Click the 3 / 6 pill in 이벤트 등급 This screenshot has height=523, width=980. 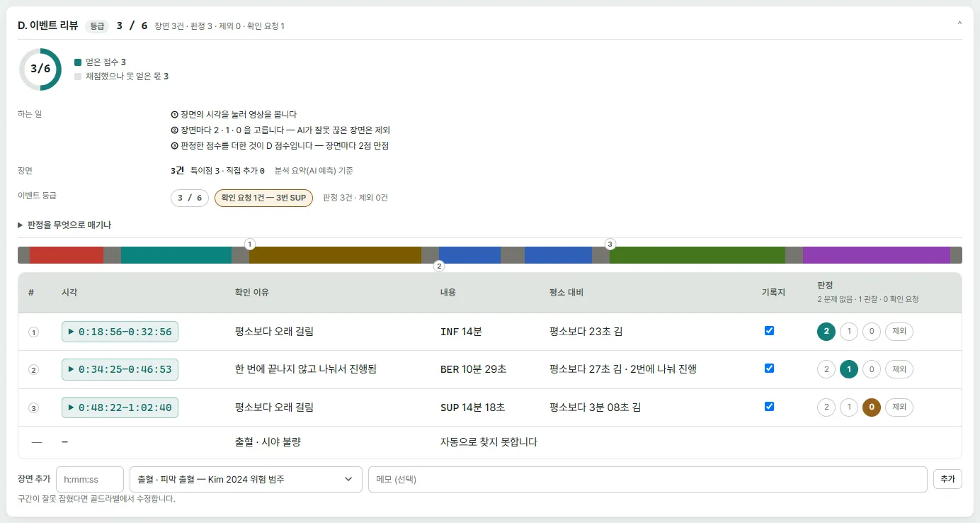click(190, 198)
